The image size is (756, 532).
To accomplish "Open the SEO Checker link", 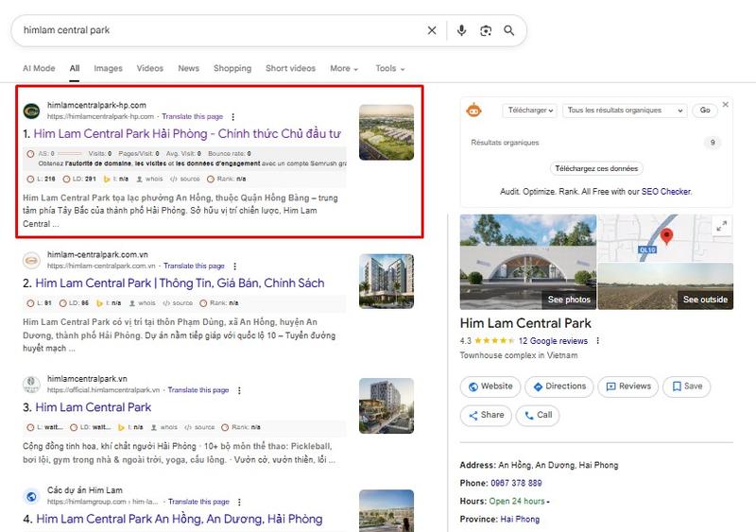I will pos(666,192).
